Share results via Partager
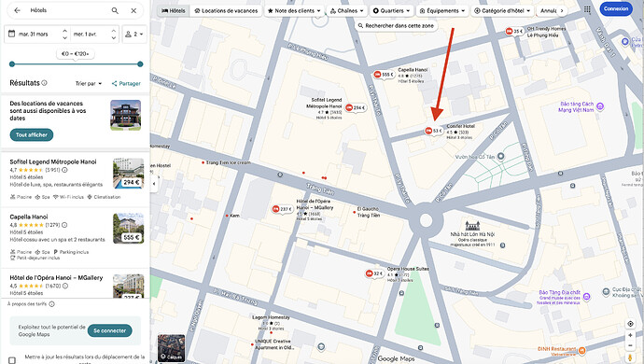 coord(126,83)
